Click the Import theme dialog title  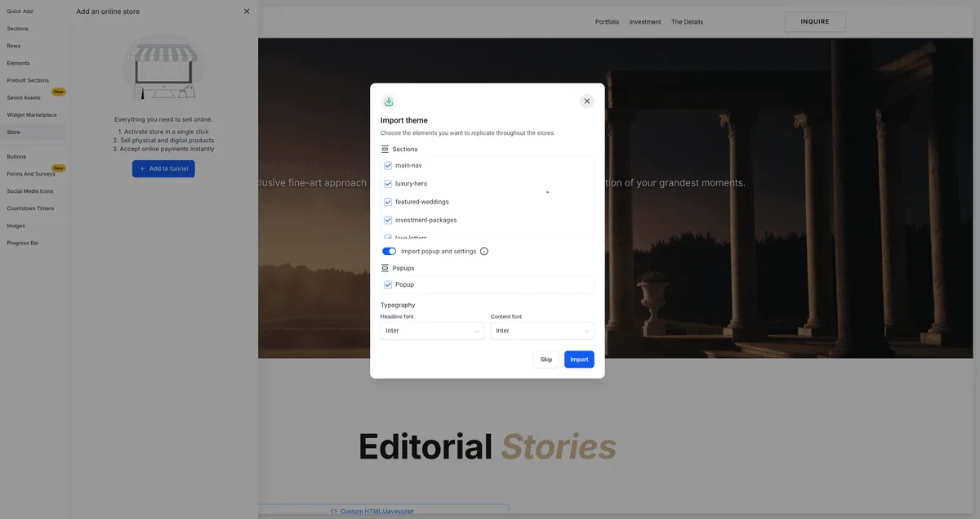click(404, 120)
